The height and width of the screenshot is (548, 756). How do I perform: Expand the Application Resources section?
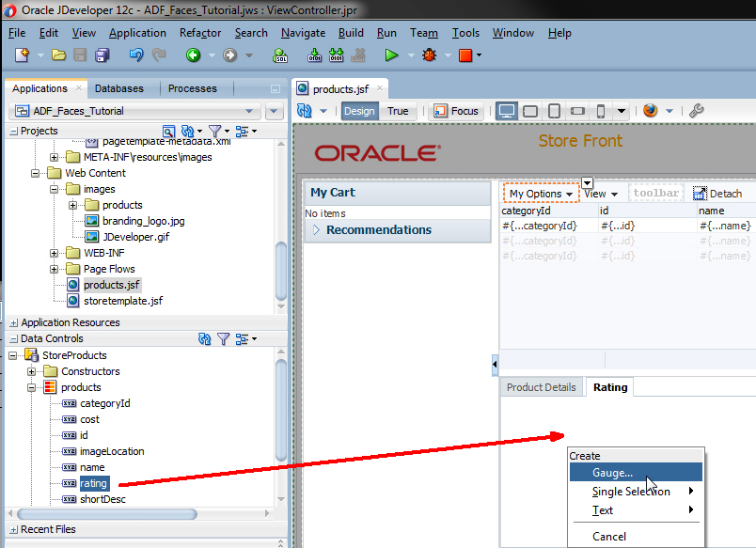click(x=14, y=323)
